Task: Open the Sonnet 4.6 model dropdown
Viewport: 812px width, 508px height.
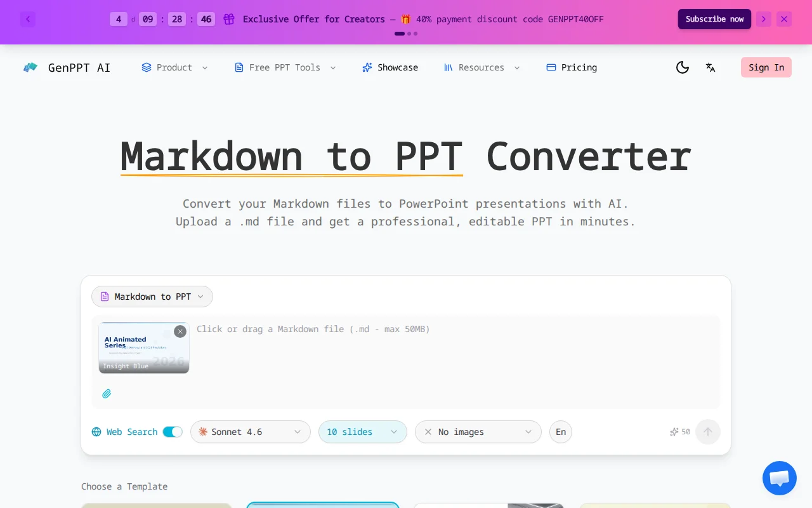Action: [251, 432]
